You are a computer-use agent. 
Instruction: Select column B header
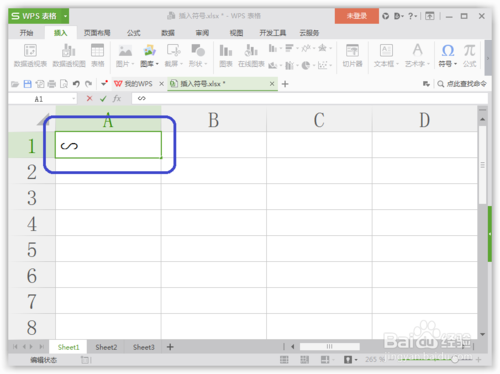tap(214, 119)
